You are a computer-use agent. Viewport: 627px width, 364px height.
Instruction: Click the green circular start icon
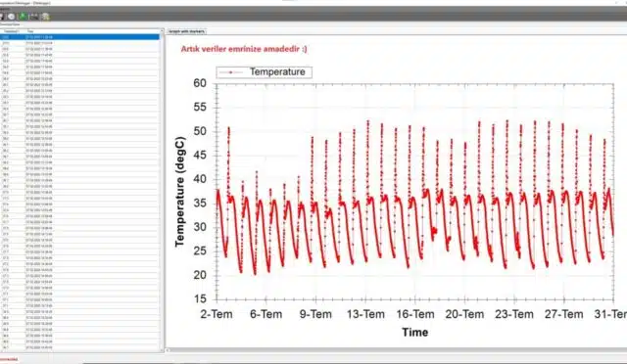pos(23,16)
